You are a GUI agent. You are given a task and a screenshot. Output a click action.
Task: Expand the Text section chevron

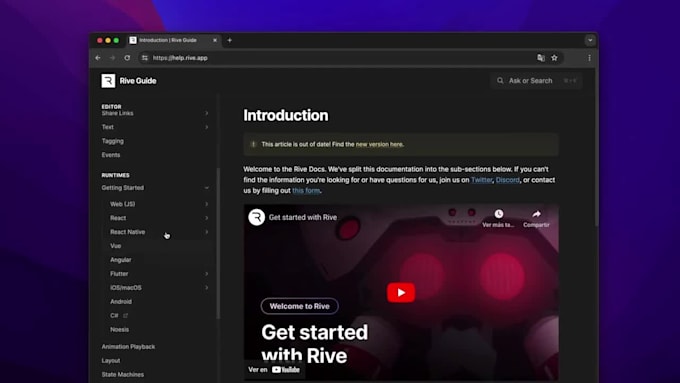(x=206, y=127)
